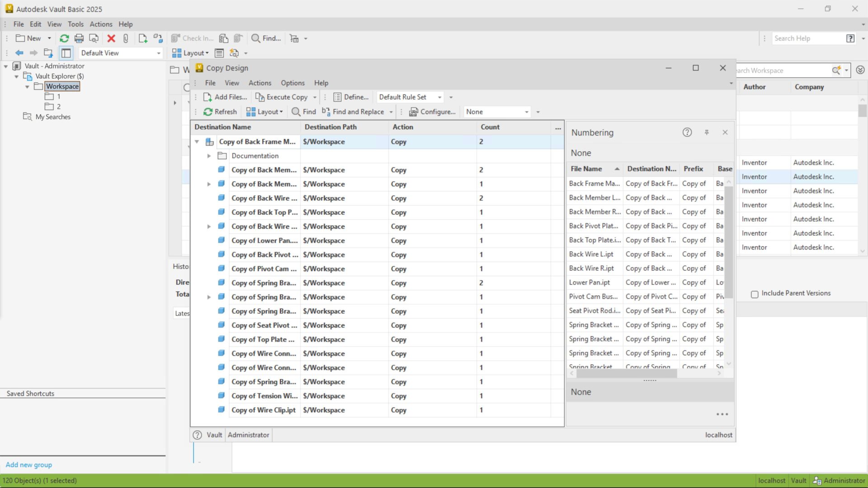Click the red Delete X icon
Image resolution: width=868 pixels, height=488 pixels.
[111, 38]
